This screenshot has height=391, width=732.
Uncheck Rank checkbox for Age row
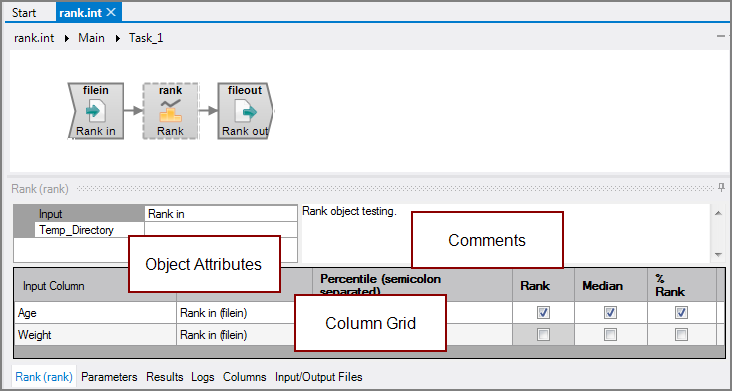click(543, 312)
